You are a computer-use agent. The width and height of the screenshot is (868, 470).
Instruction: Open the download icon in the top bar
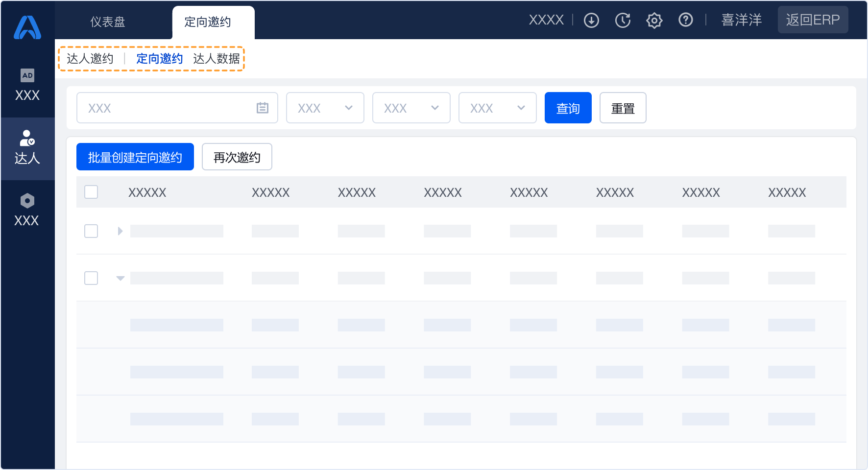tap(591, 20)
